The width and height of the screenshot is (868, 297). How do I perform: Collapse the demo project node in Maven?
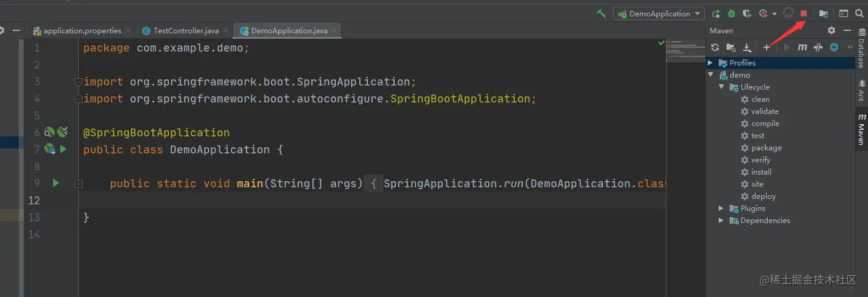pos(710,75)
